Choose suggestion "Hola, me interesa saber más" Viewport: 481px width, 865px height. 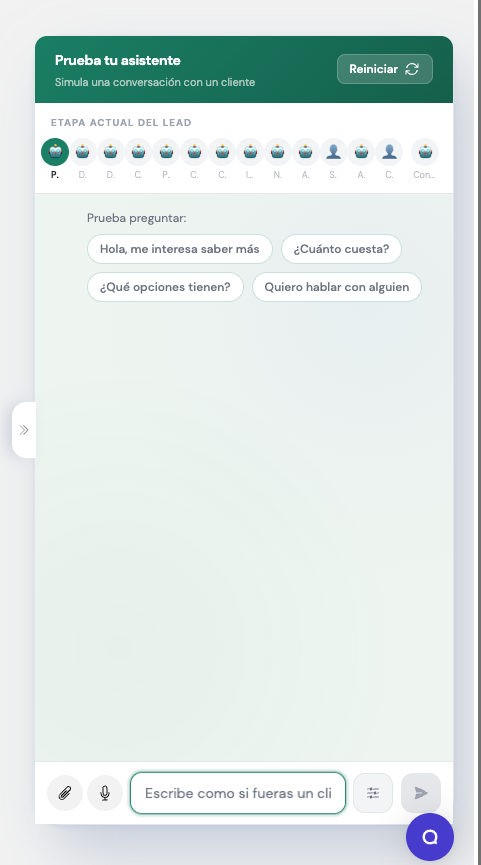click(180, 249)
